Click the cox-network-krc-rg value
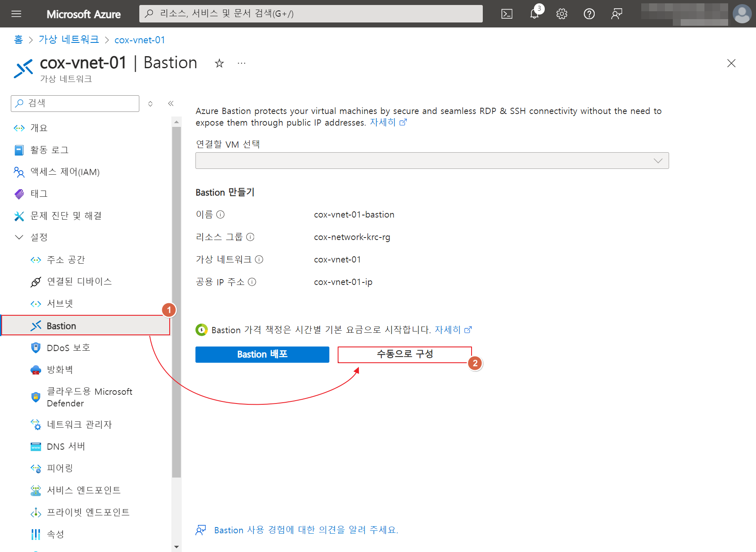The image size is (756, 552). pos(352,237)
